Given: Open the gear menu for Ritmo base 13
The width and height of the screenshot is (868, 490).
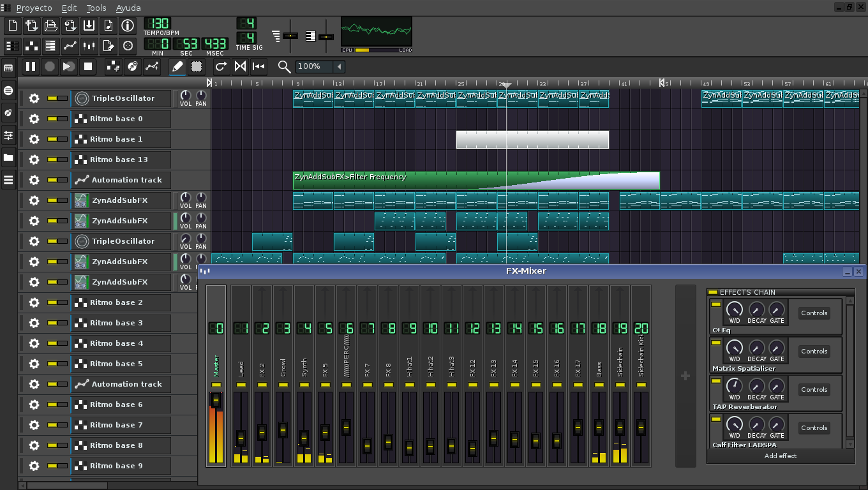Looking at the screenshot, I should click(x=34, y=160).
